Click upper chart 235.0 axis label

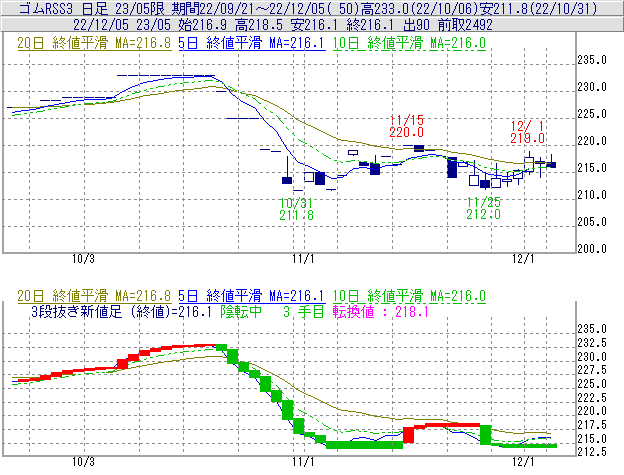point(592,60)
